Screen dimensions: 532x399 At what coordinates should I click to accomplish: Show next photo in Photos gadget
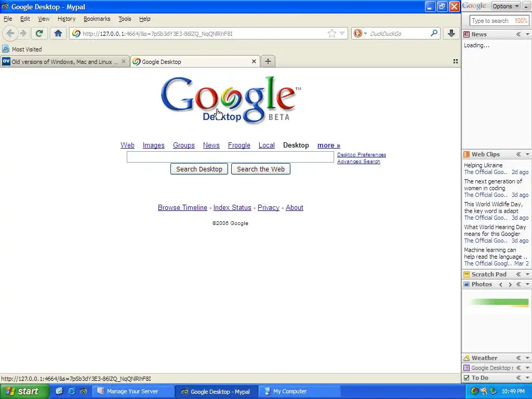click(x=510, y=284)
